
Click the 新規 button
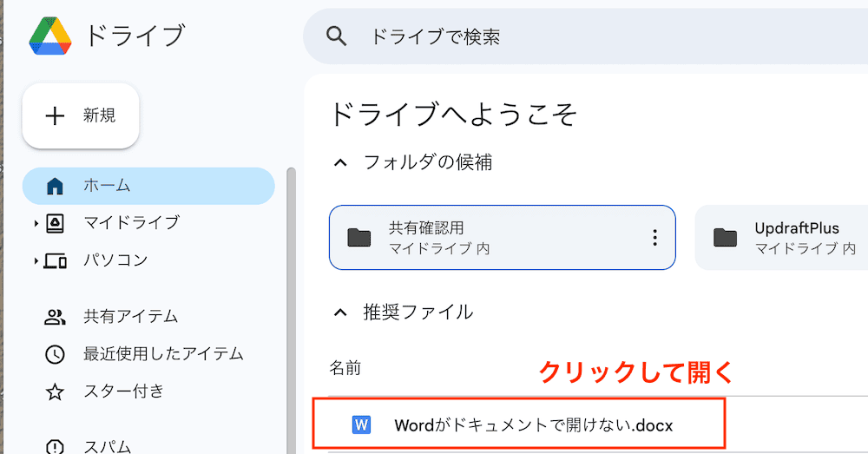(x=81, y=115)
